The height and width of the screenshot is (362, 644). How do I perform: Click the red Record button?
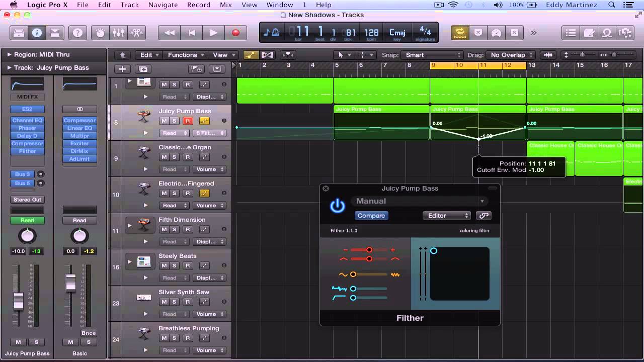pos(235,33)
